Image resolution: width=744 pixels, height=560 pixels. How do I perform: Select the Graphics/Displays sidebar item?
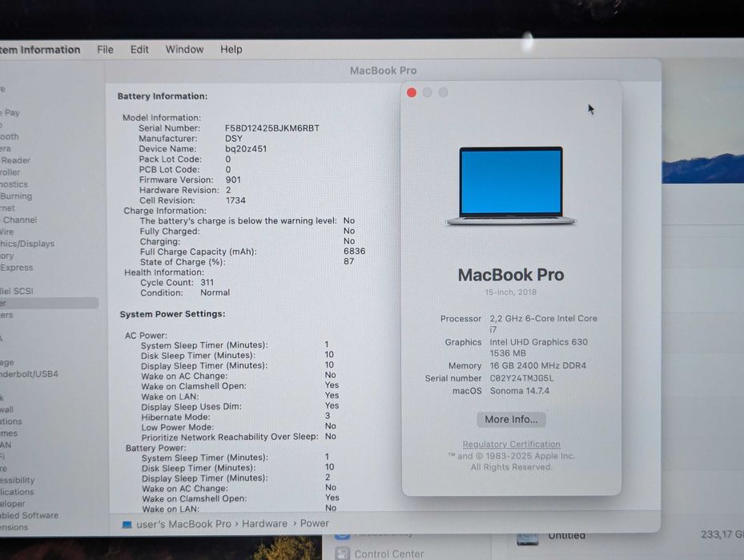click(27, 244)
